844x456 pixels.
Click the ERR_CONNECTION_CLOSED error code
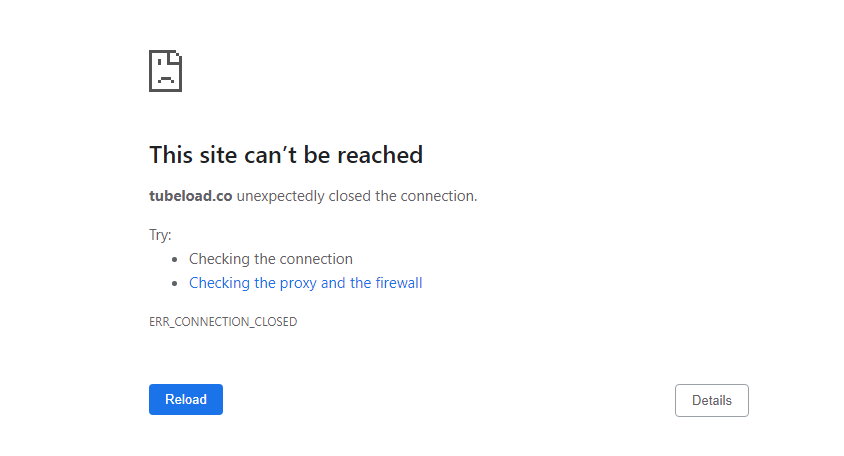pos(223,322)
